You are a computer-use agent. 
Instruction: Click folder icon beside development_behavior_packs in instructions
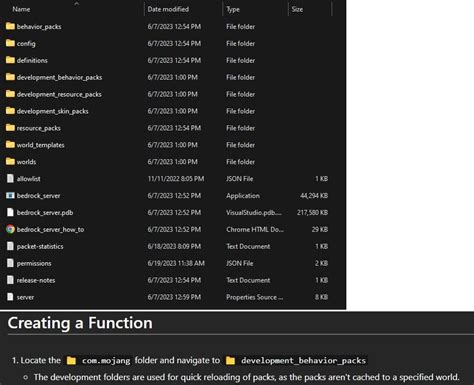(x=231, y=361)
